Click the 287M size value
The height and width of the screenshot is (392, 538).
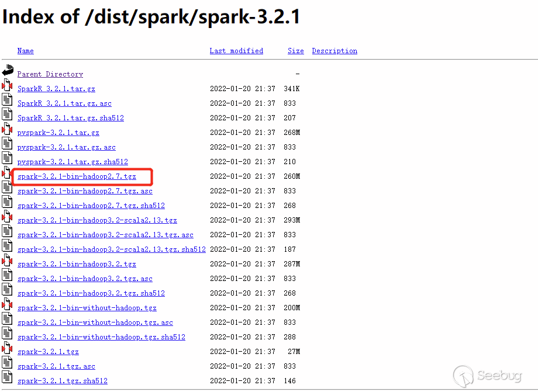click(292, 264)
